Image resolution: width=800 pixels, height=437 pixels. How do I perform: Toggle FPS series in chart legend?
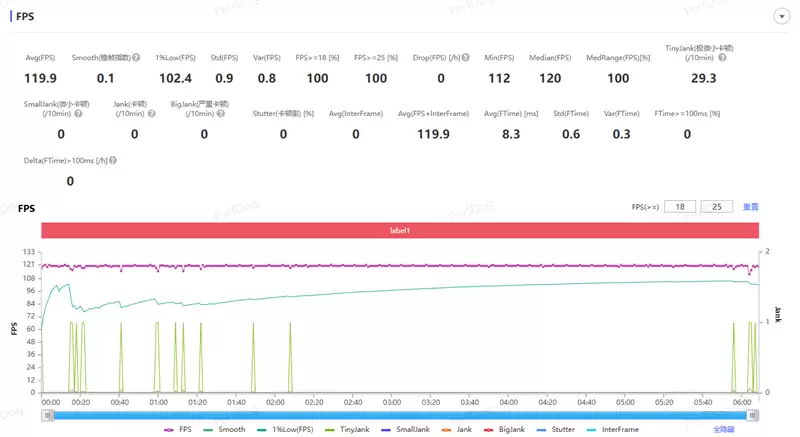click(x=180, y=429)
